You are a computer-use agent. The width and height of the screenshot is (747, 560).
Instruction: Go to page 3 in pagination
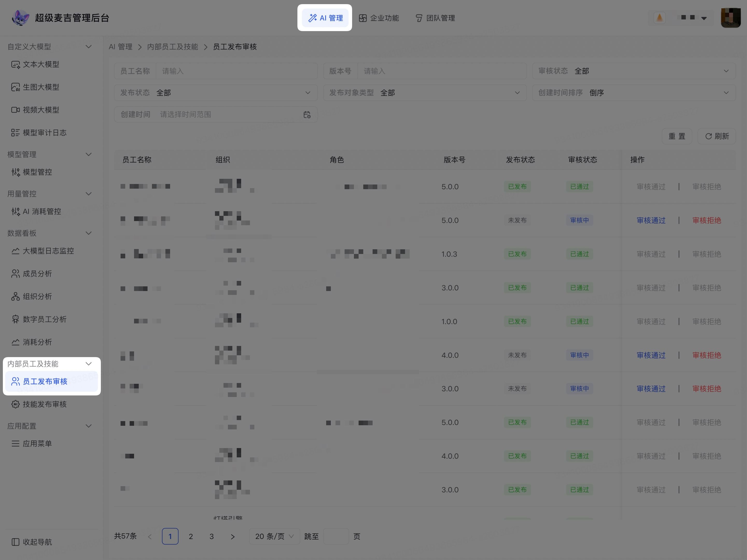pyautogui.click(x=212, y=536)
